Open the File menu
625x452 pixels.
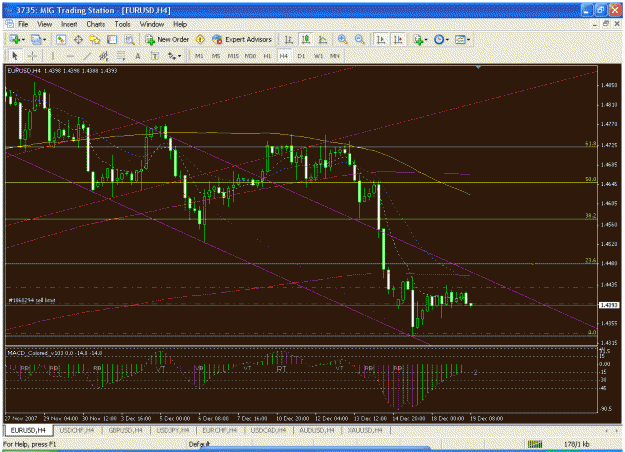23,24
